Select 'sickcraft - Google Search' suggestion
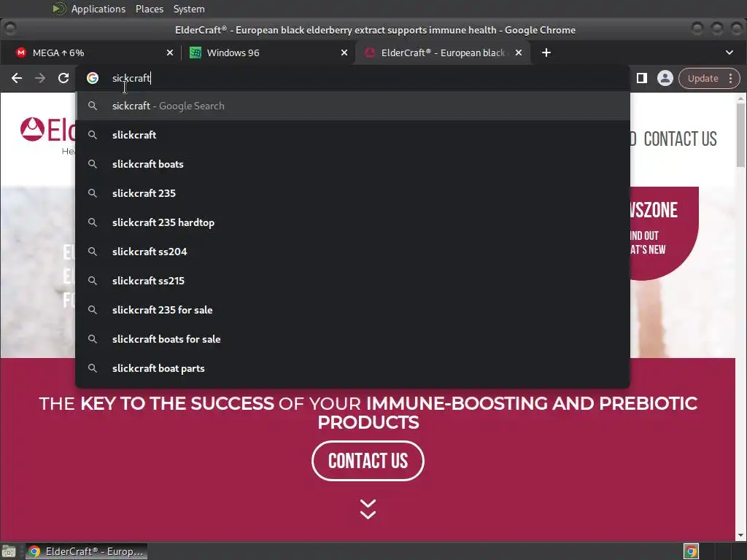Image resolution: width=747 pixels, height=560 pixels. click(x=352, y=106)
